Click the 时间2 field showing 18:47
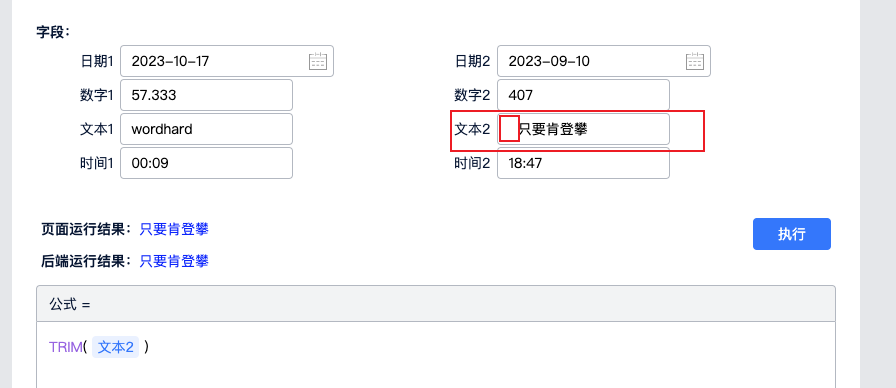896x388 pixels. (583, 163)
